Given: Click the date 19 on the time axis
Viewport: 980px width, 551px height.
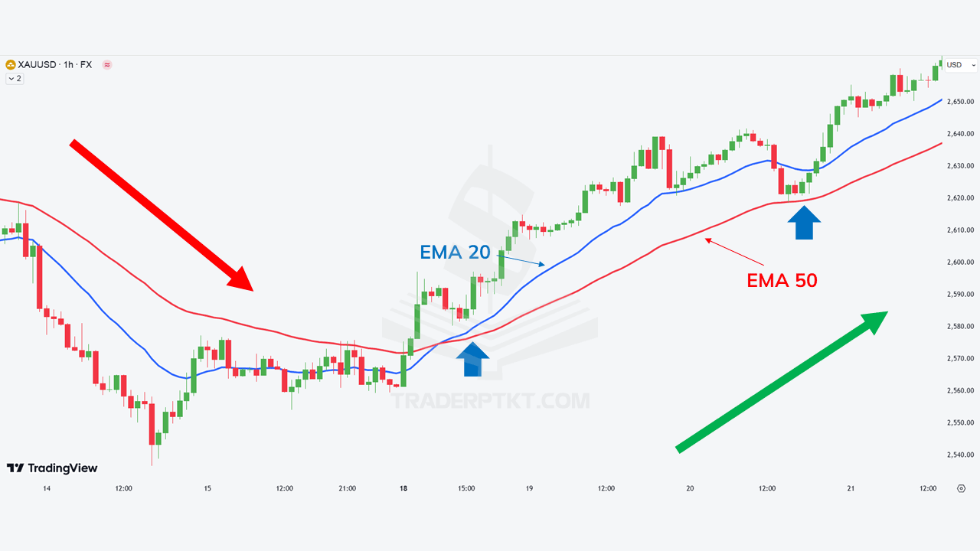Looking at the screenshot, I should (529, 488).
